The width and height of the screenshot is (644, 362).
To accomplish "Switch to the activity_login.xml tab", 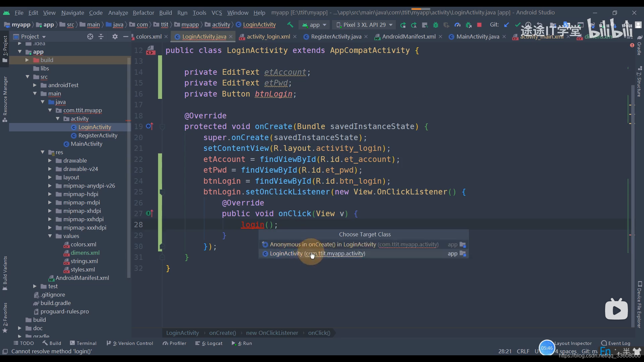I will [x=268, y=37].
